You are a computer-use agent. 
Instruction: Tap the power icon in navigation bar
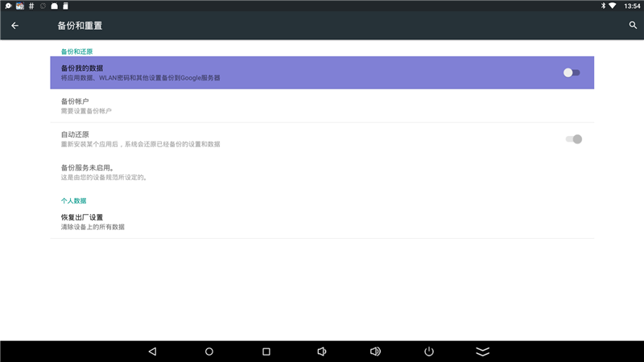tap(429, 352)
